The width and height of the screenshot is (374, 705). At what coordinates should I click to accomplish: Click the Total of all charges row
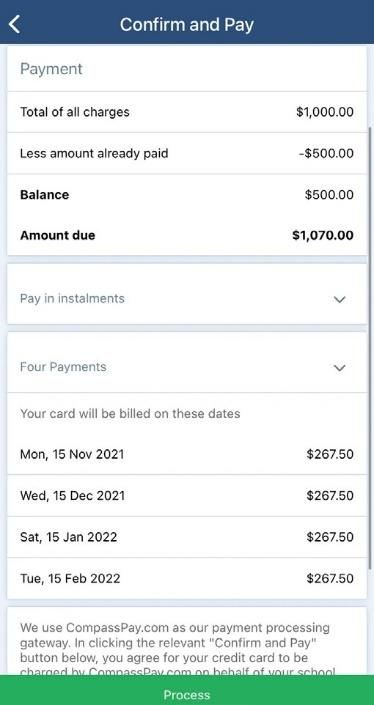tap(187, 112)
